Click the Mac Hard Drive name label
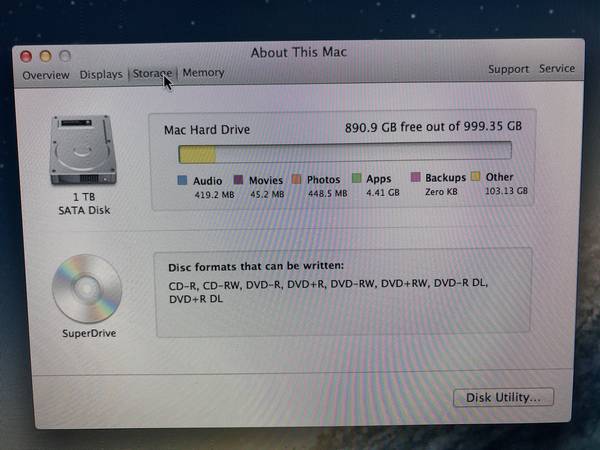The width and height of the screenshot is (600, 450). tap(207, 129)
